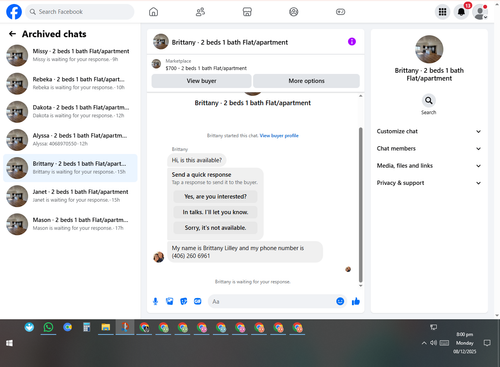This screenshot has width=500, height=367.
Task: Click the chat scrollbar thumb
Action: point(360,205)
